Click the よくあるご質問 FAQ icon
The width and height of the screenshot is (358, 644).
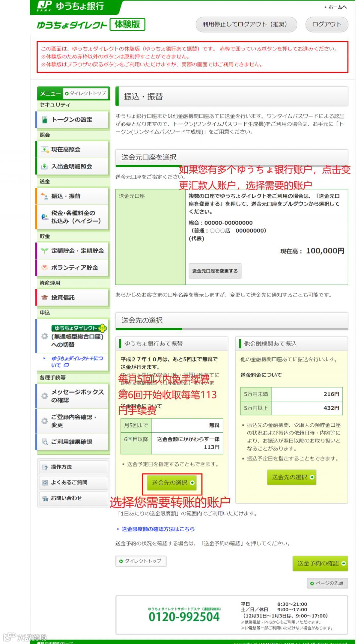[45, 482]
